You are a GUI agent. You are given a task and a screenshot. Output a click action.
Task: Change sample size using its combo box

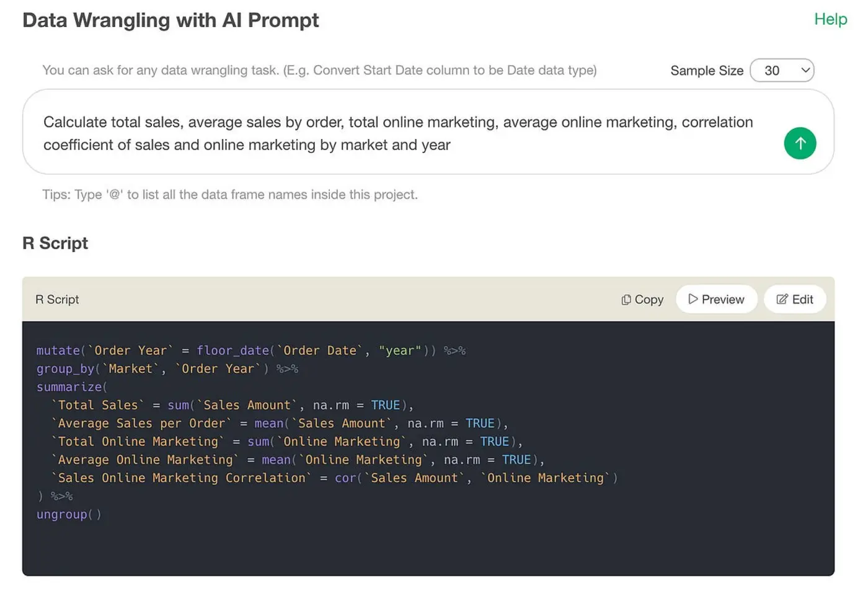(782, 70)
